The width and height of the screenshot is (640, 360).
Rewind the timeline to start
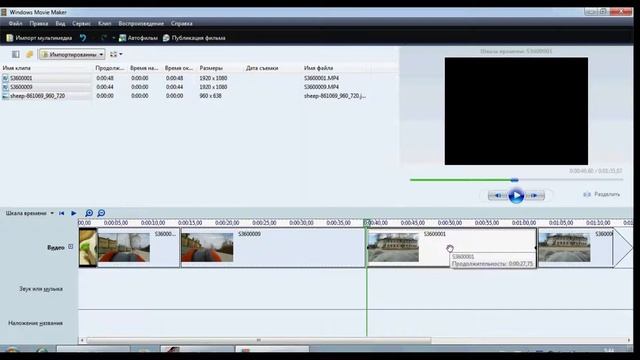coord(62,213)
